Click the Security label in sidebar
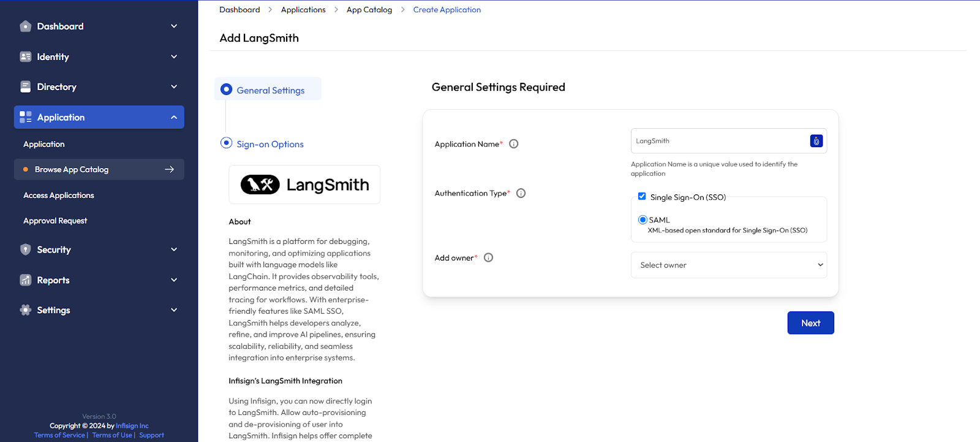The height and width of the screenshot is (442, 980). click(54, 250)
